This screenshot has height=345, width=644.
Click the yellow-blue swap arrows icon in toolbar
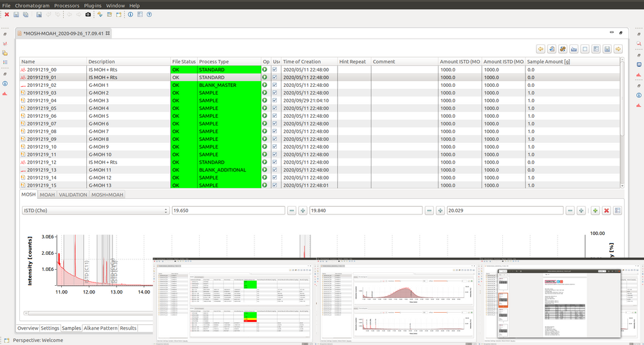100,14
